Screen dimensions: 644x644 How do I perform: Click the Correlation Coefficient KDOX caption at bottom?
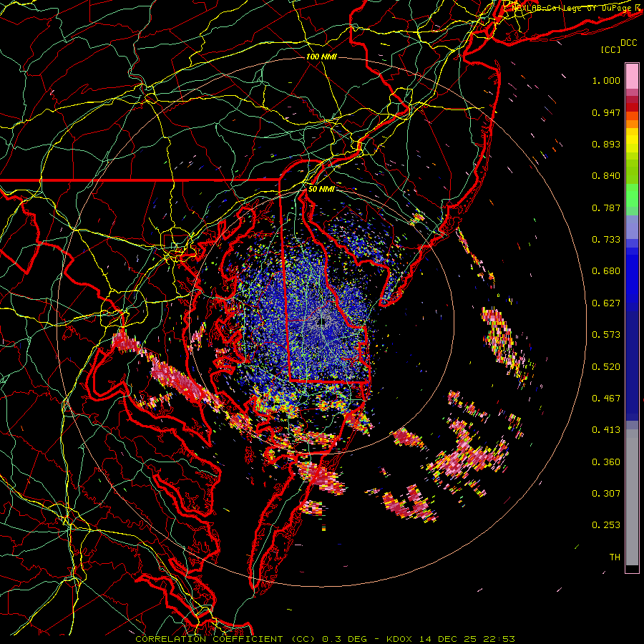[x=325, y=639]
